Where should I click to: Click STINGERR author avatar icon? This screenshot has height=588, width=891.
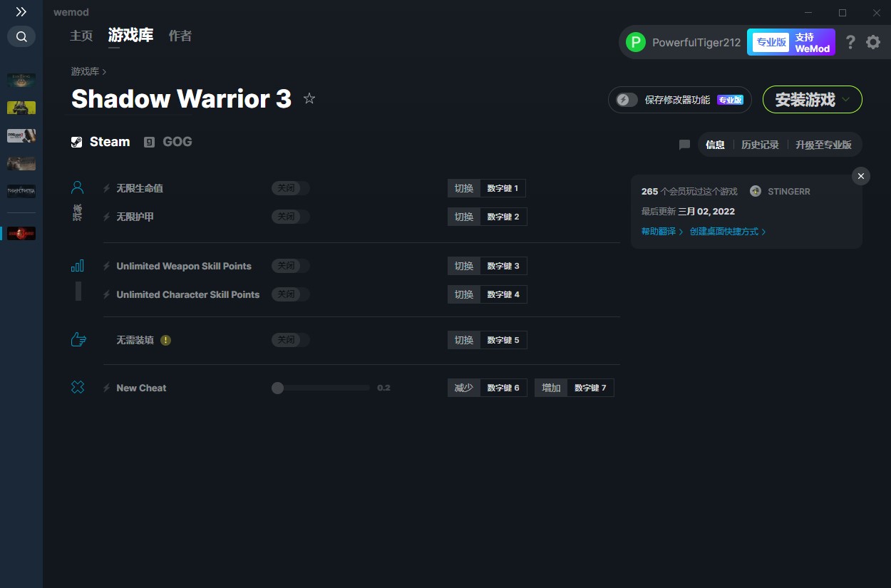point(756,191)
